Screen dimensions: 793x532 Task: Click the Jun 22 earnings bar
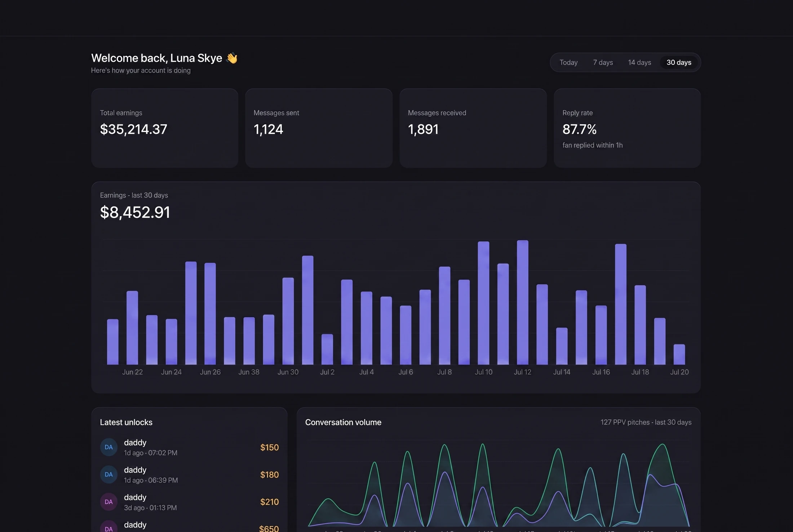pyautogui.click(x=132, y=328)
